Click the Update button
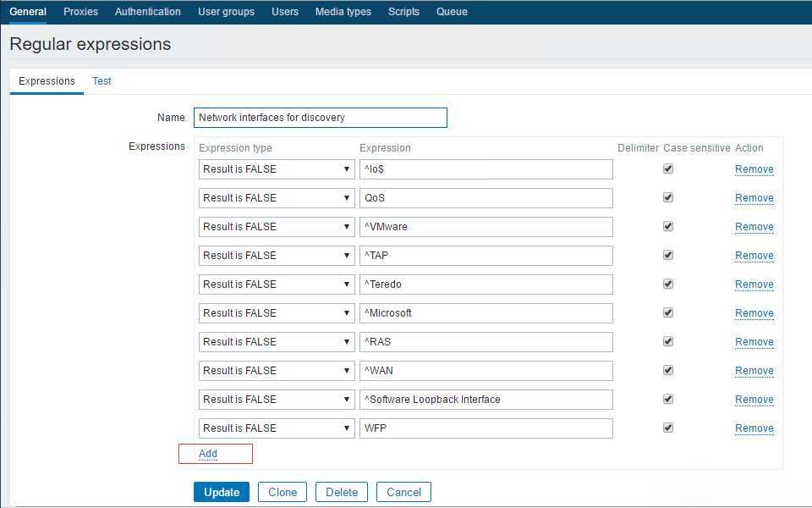Image resolution: width=812 pixels, height=508 pixels. click(x=222, y=492)
